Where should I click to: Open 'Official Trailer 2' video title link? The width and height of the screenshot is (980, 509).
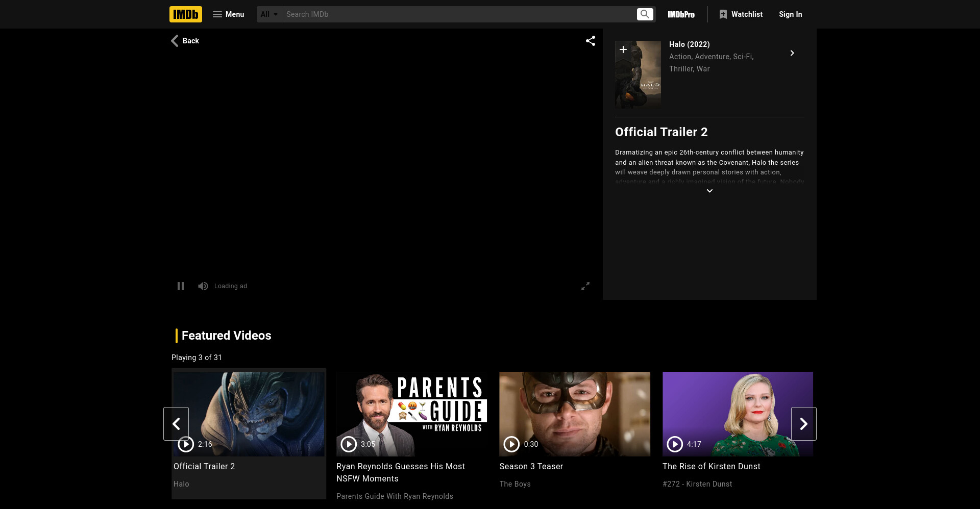coord(204,466)
